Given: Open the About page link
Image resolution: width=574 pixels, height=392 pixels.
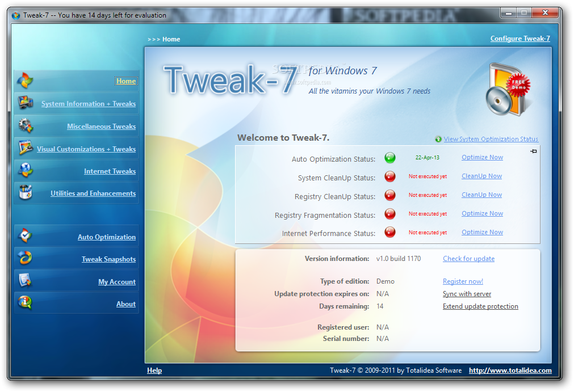Looking at the screenshot, I should [x=126, y=304].
